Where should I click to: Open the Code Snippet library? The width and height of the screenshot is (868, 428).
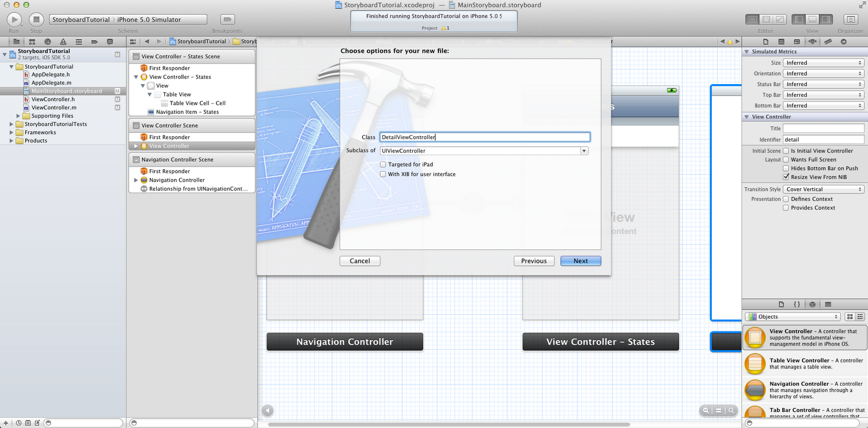click(797, 304)
